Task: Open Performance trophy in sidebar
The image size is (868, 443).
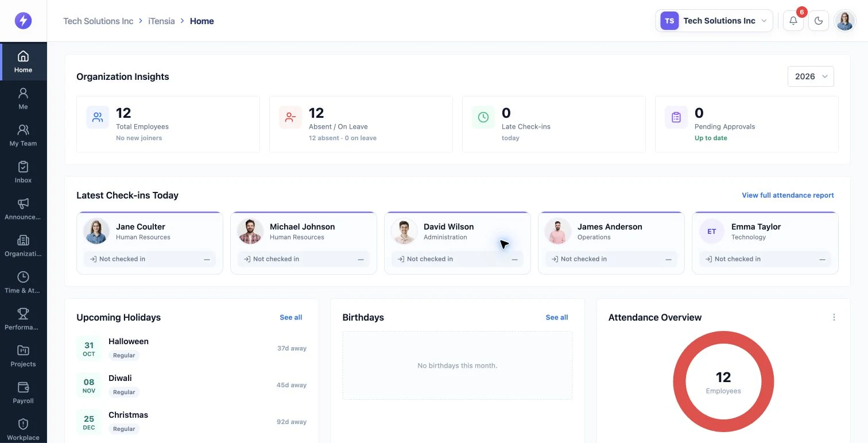Action: click(x=23, y=319)
